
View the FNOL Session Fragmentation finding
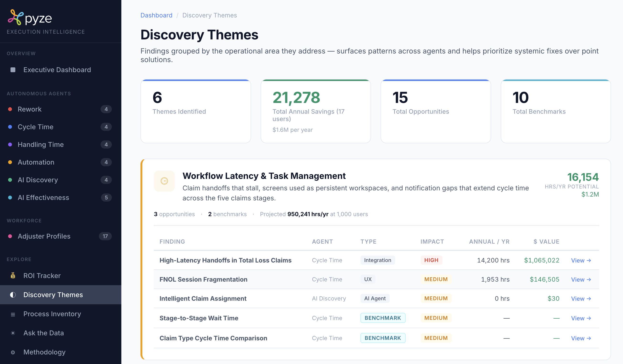tap(581, 279)
